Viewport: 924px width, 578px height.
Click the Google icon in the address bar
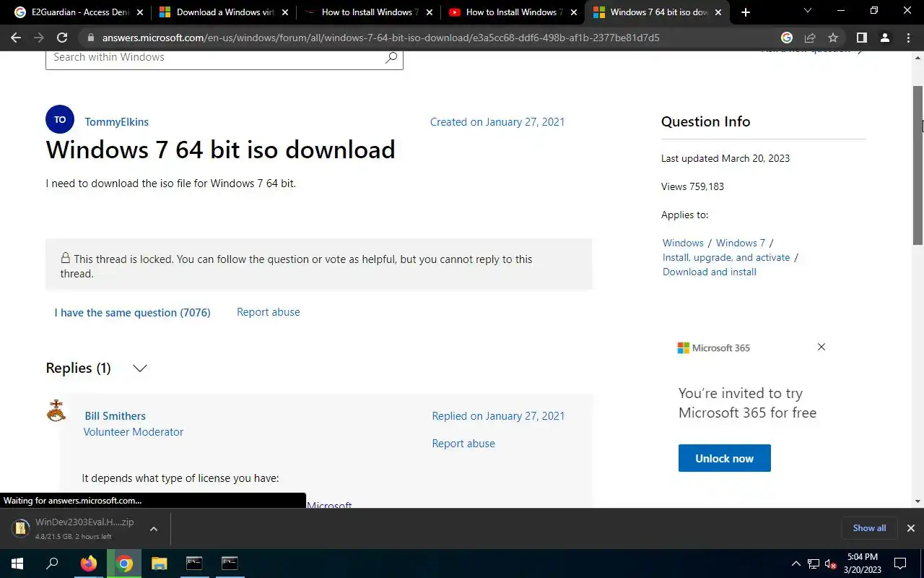click(x=787, y=38)
